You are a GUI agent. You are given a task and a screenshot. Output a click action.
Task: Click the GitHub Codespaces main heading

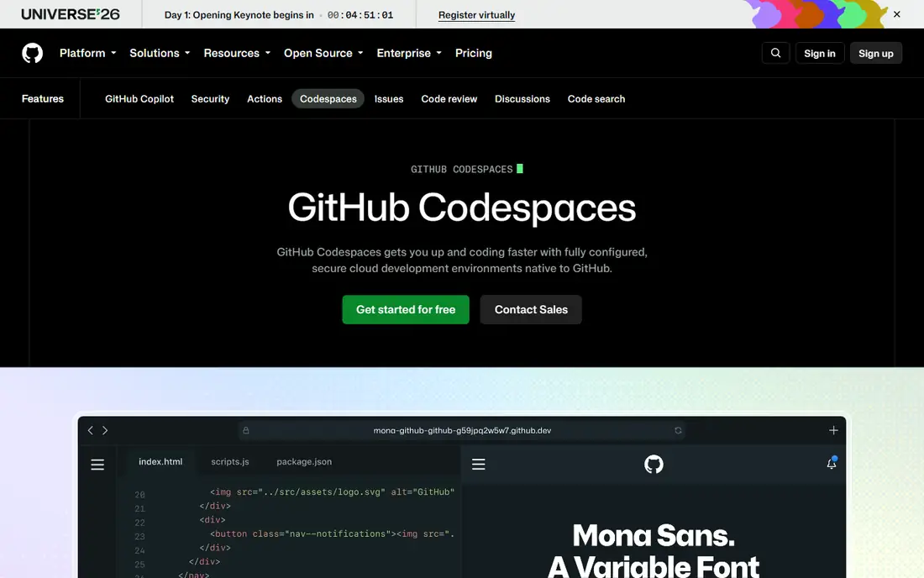(x=462, y=208)
